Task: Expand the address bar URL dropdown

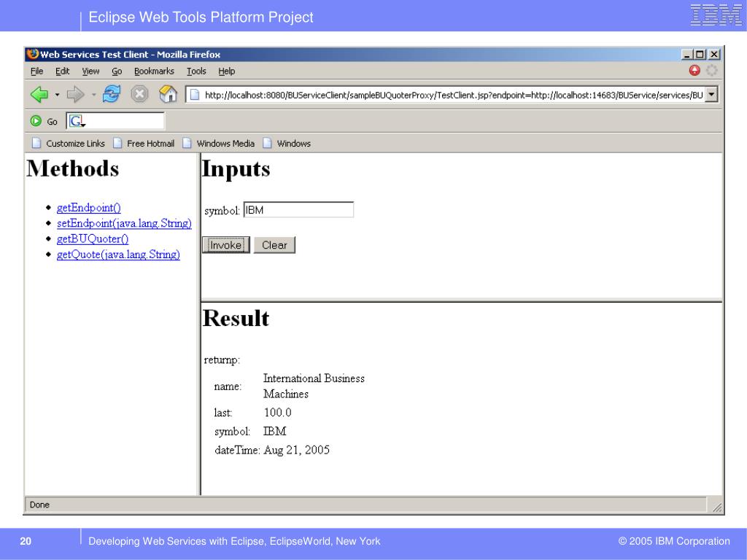Action: (x=711, y=94)
